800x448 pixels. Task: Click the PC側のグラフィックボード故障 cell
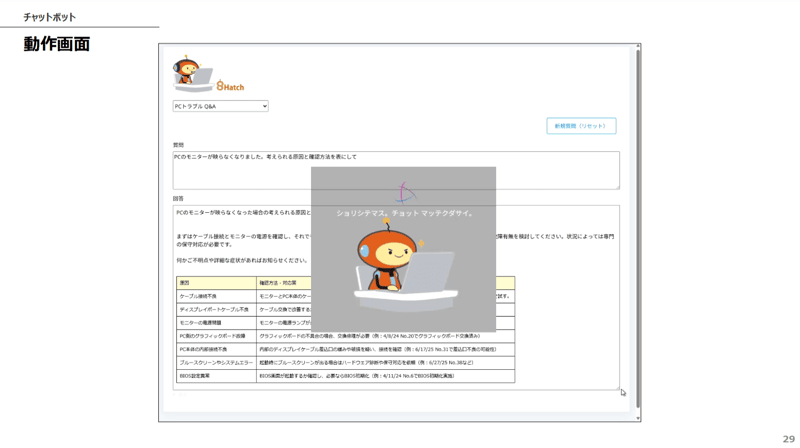point(216,336)
